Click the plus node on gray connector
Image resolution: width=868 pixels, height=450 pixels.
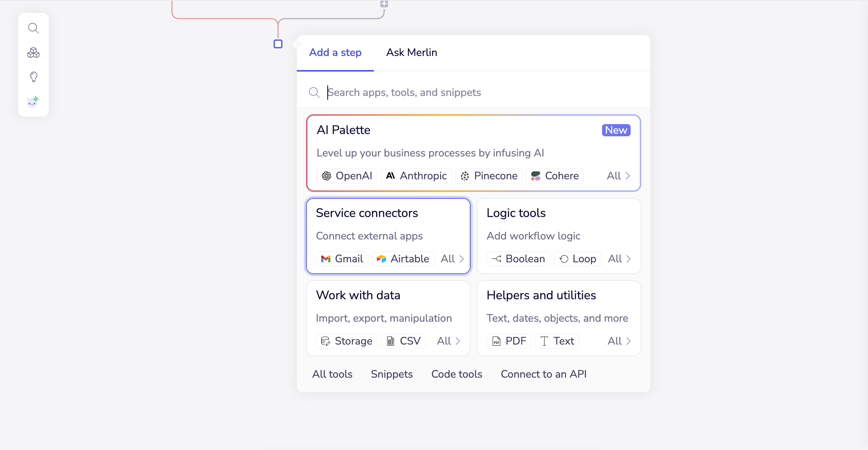(384, 4)
